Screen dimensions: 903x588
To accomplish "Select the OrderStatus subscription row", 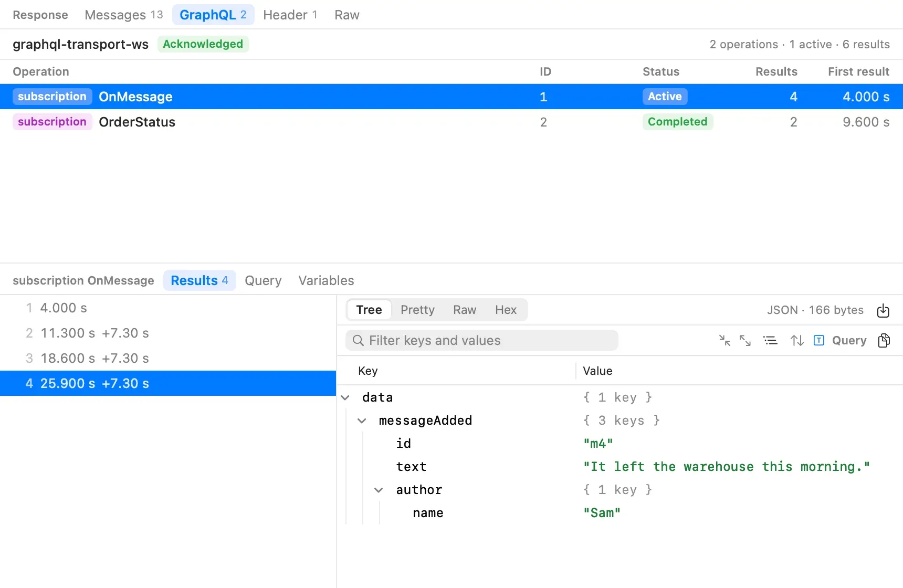I will coord(451,122).
